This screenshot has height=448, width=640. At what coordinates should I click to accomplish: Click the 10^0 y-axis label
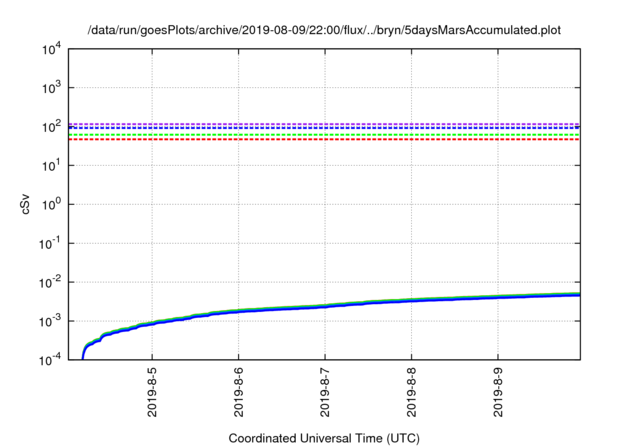(52, 204)
